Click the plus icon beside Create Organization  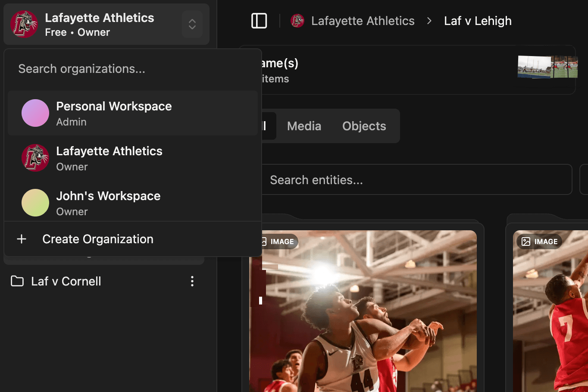[x=22, y=239]
